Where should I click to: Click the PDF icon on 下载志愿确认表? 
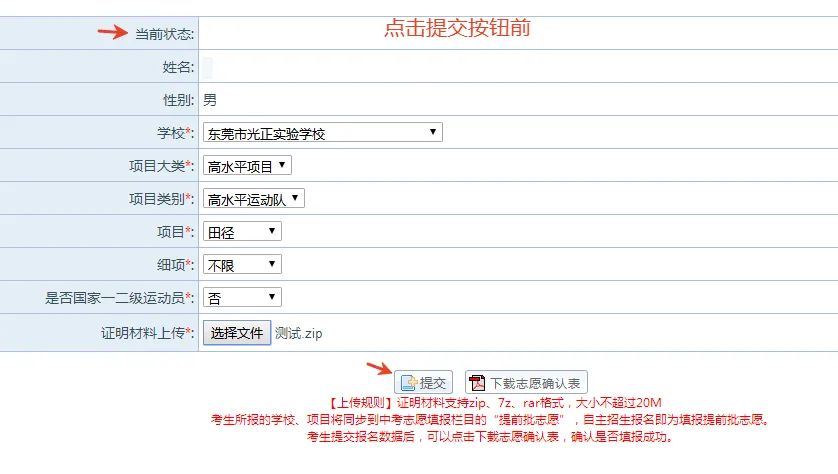point(477,383)
